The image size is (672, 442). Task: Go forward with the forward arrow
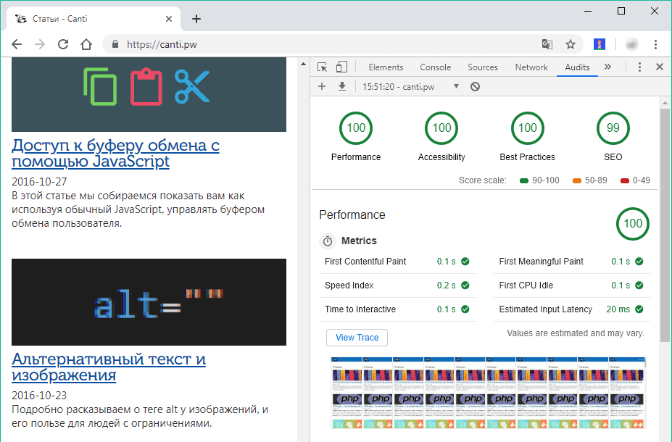[x=40, y=44]
